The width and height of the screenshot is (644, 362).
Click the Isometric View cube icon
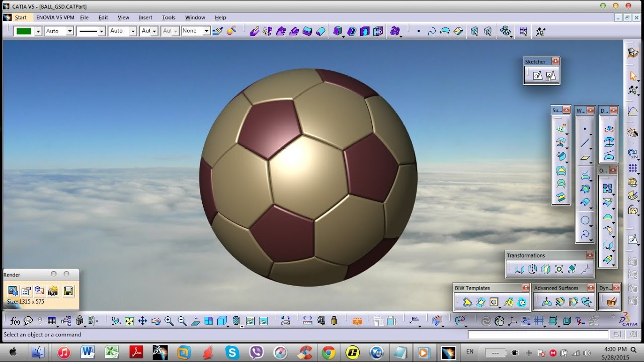click(x=222, y=321)
